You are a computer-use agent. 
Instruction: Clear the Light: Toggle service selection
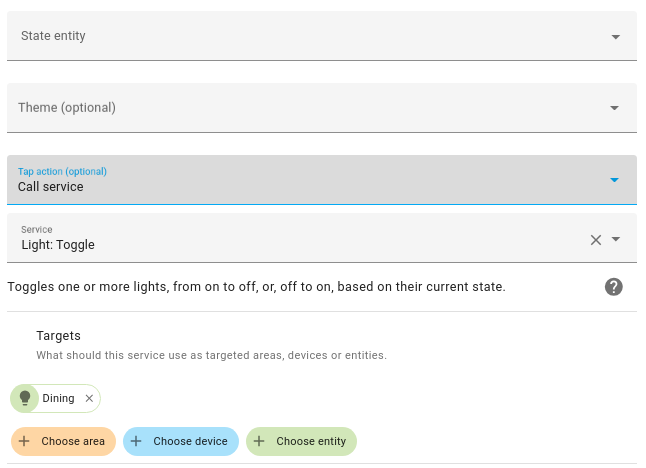[596, 239]
